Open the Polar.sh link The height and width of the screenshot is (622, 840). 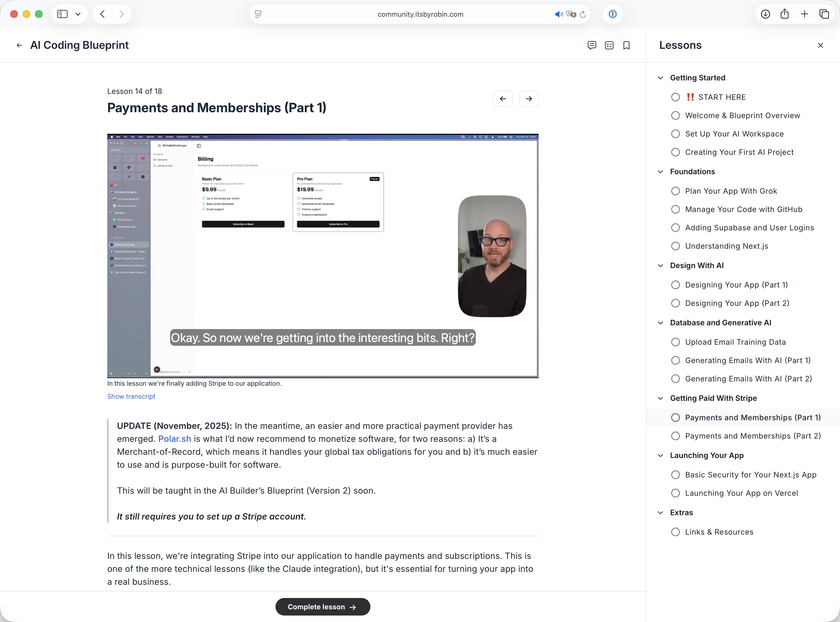point(174,439)
